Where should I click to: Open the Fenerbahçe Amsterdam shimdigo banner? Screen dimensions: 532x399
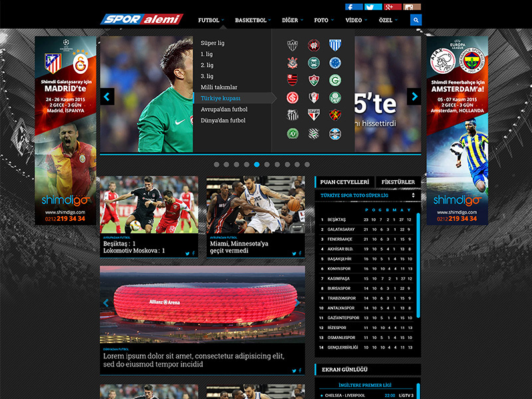click(458, 130)
